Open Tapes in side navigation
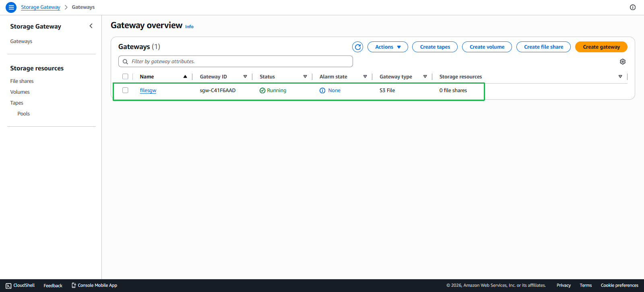Screen dimensions: 644x292 (x=17, y=103)
